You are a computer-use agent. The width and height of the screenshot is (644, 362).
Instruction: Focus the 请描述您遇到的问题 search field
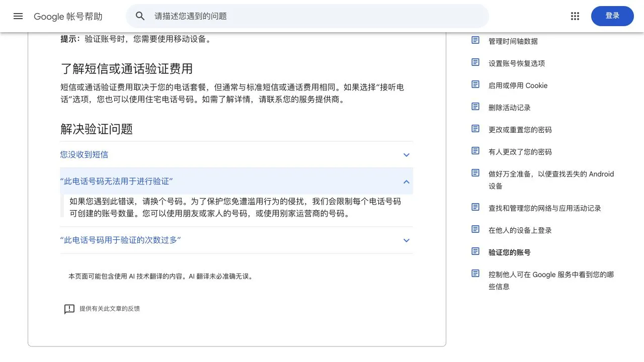[x=307, y=16]
